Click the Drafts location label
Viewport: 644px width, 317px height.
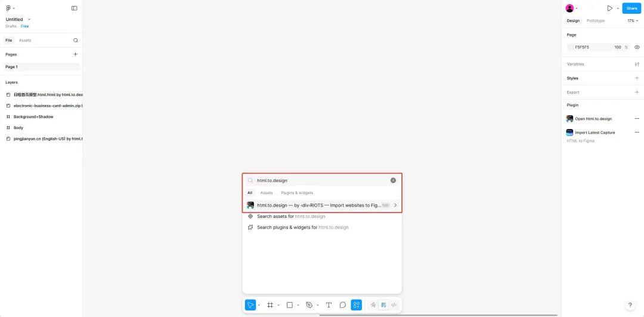click(x=11, y=26)
